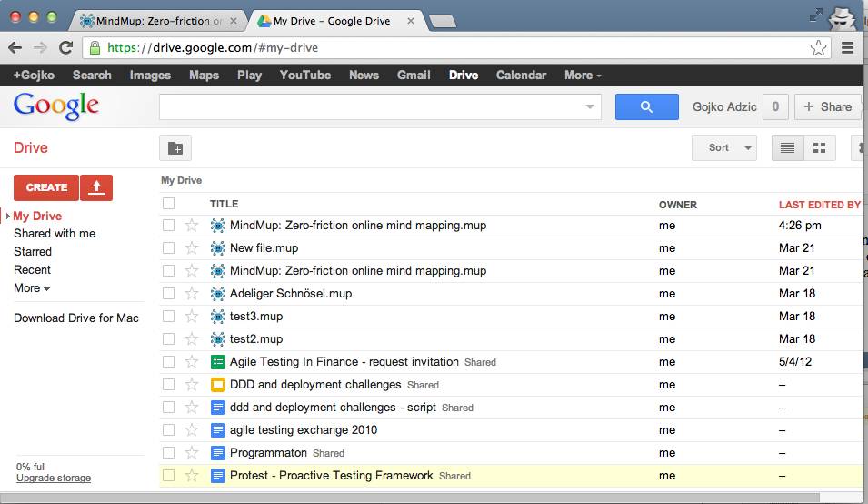Expand More in the Drive sidebar
Screen dimensions: 868x504
[x=32, y=288]
